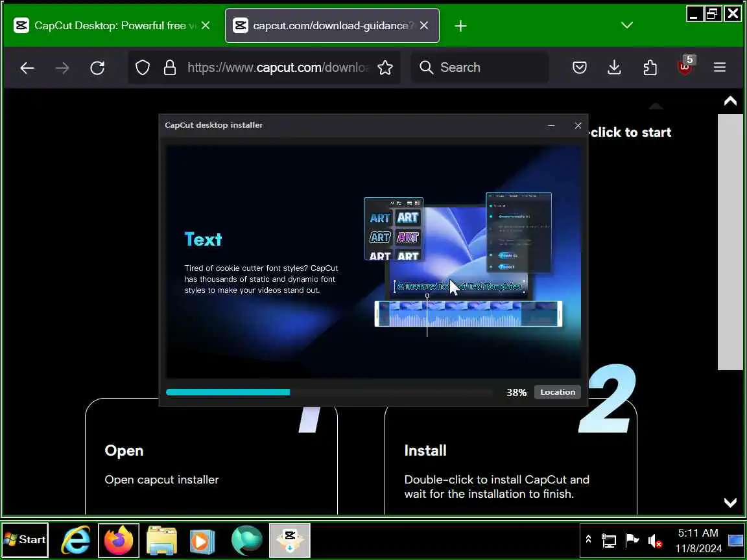The width and height of the screenshot is (747, 560).
Task: Show hidden tray icons arrow
Action: (x=588, y=539)
